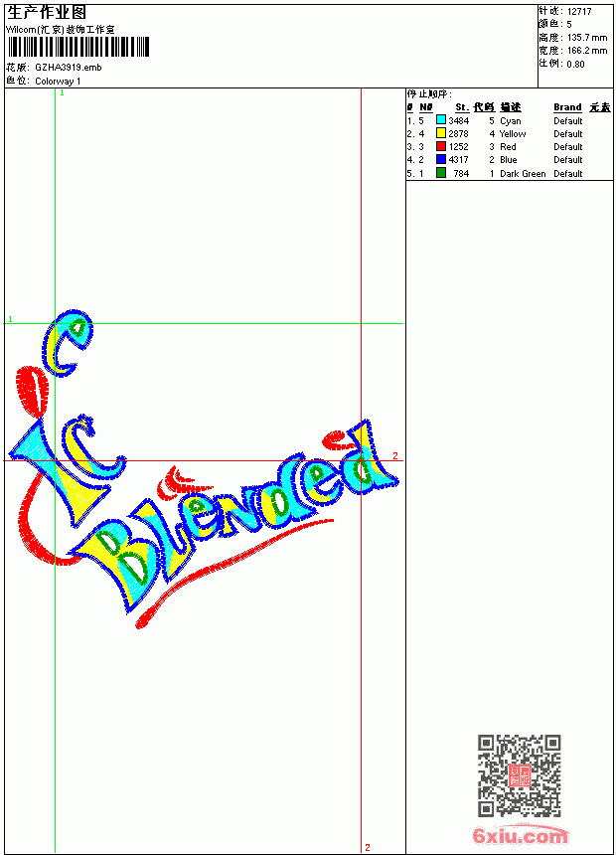Click the green marker number 1 at top
Screen dimensions: 616x855
(x=62, y=92)
